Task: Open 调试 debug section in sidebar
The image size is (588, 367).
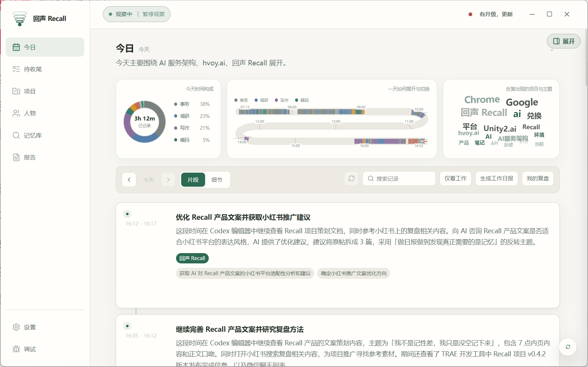Action: (45, 349)
